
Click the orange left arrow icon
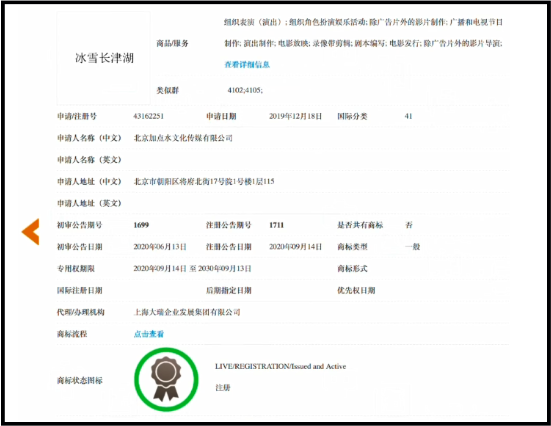pos(31,232)
